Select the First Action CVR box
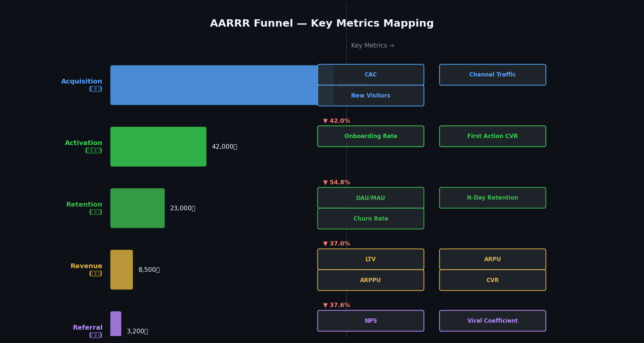Screen dimensions: 644x343 (492, 136)
